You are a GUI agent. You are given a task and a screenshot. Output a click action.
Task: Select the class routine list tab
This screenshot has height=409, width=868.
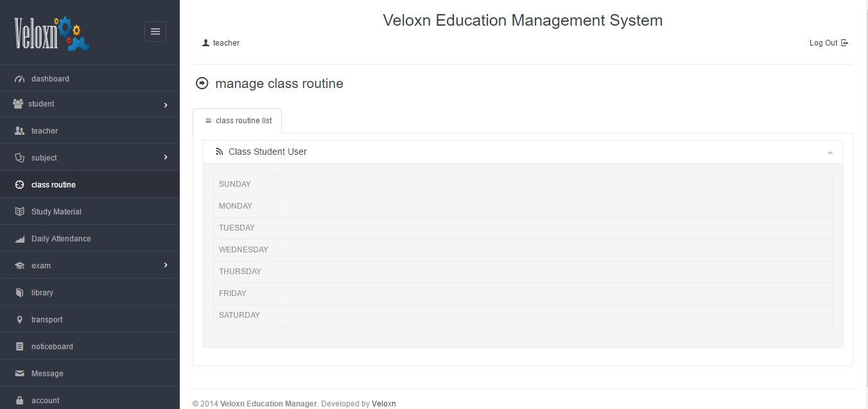tap(238, 121)
